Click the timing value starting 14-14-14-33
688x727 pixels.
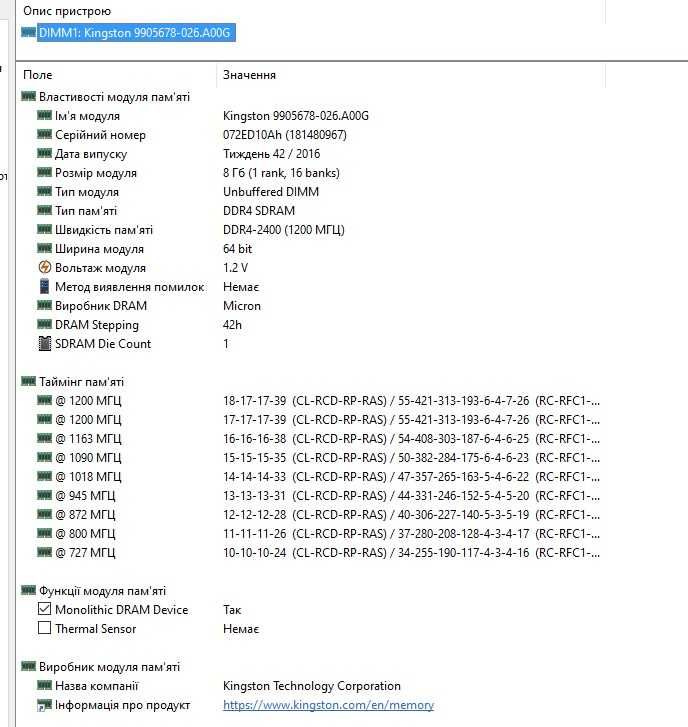[x=411, y=477]
